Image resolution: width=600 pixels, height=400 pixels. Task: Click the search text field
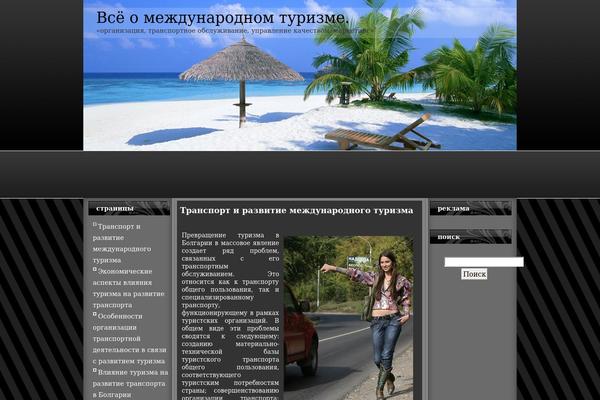pos(484,262)
